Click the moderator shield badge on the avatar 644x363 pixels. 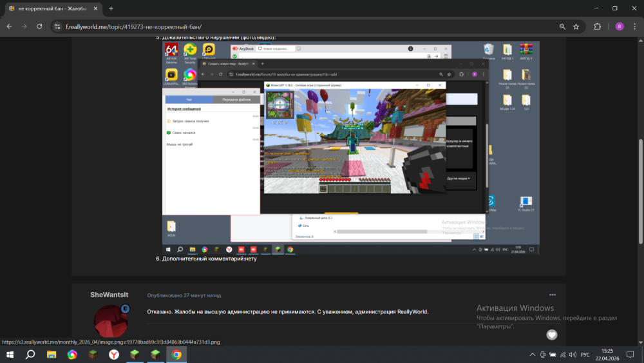click(x=126, y=308)
